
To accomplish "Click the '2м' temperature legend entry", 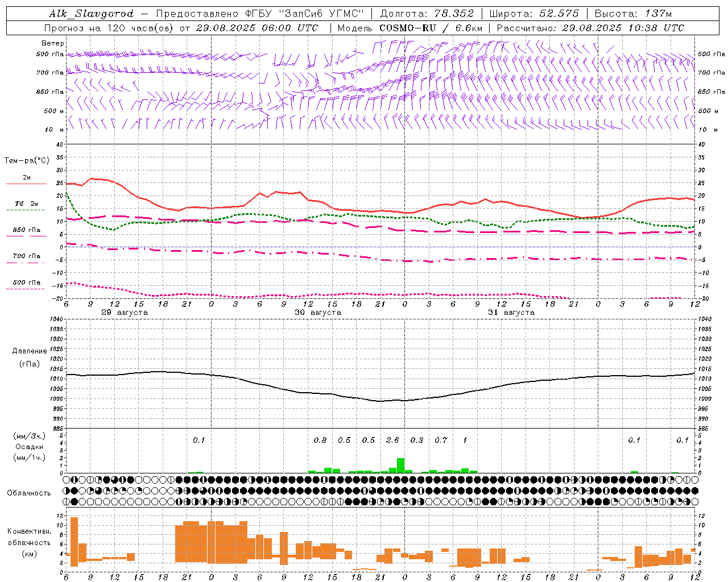I will (27, 177).
